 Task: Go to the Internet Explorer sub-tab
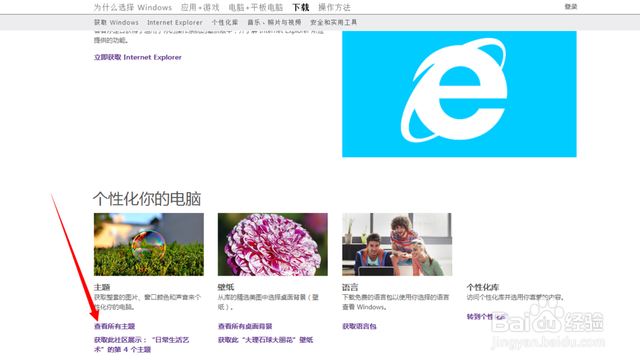point(175,22)
